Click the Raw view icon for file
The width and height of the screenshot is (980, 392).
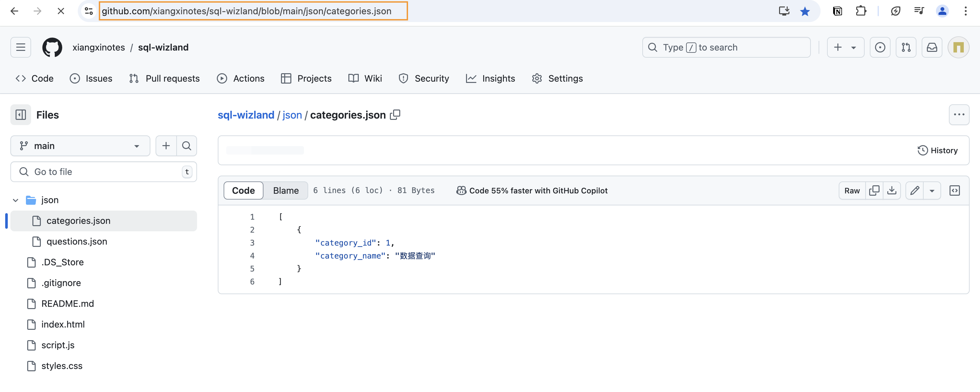(852, 190)
